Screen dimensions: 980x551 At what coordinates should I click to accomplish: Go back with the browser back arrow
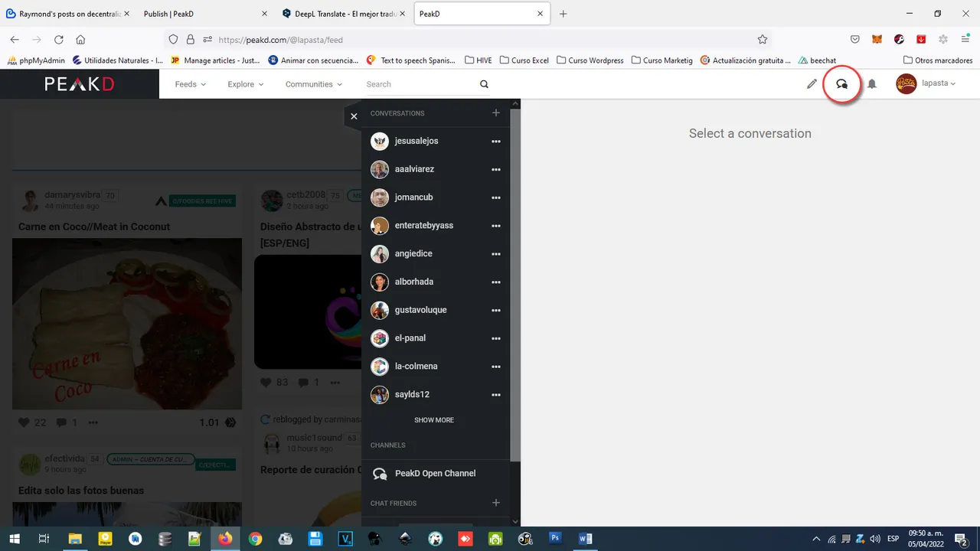(x=15, y=40)
